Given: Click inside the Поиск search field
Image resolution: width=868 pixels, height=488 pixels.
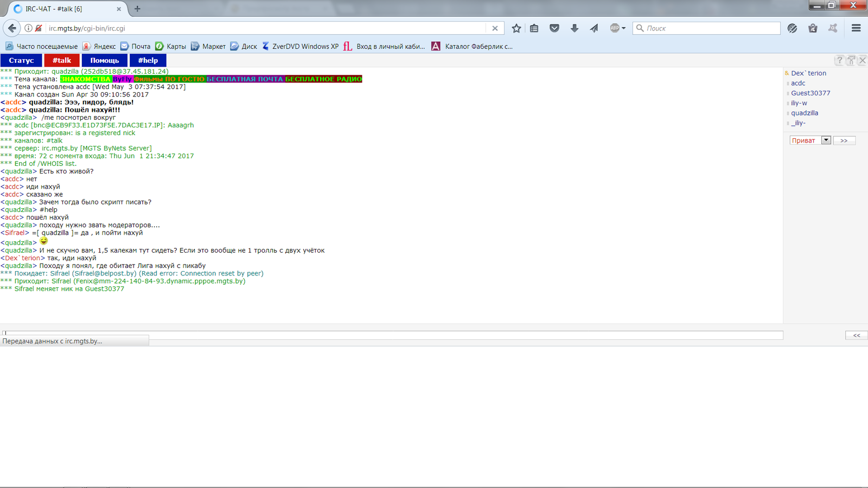Looking at the screenshot, I should 707,28.
